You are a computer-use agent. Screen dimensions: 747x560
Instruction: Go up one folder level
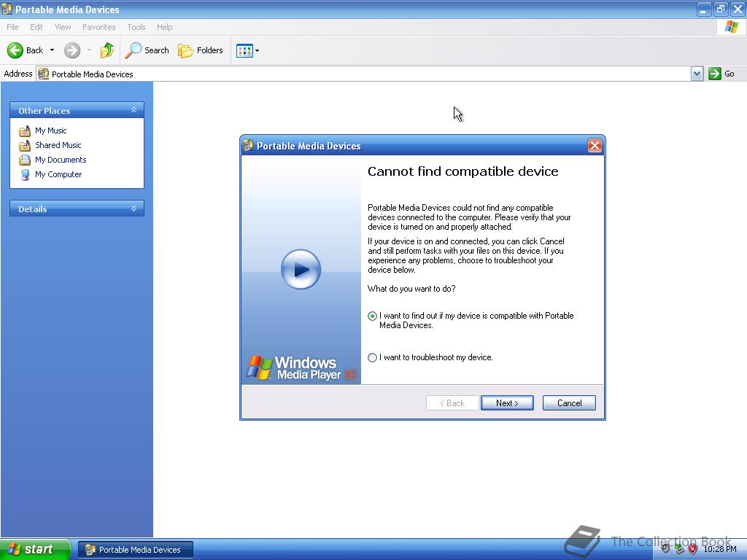107,50
